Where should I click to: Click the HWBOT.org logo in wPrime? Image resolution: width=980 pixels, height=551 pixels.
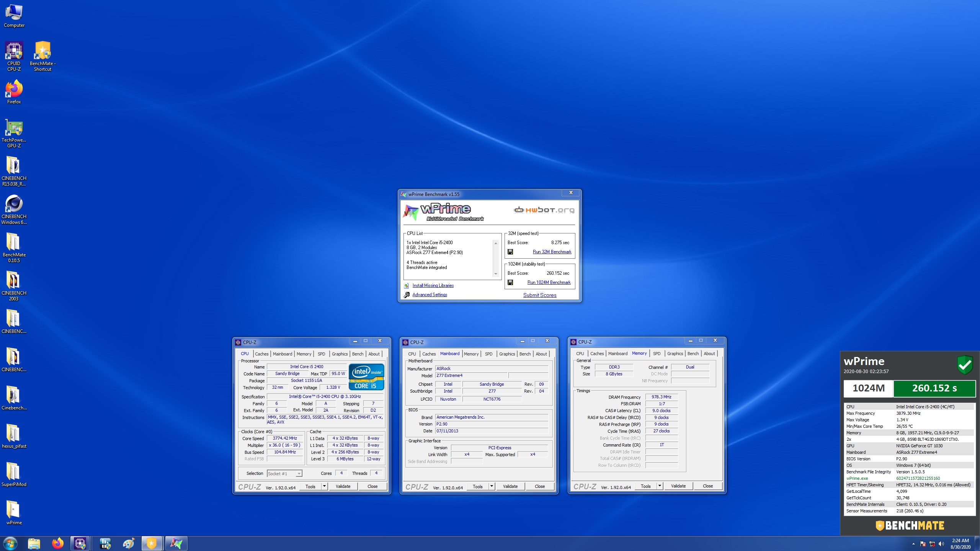pos(544,210)
